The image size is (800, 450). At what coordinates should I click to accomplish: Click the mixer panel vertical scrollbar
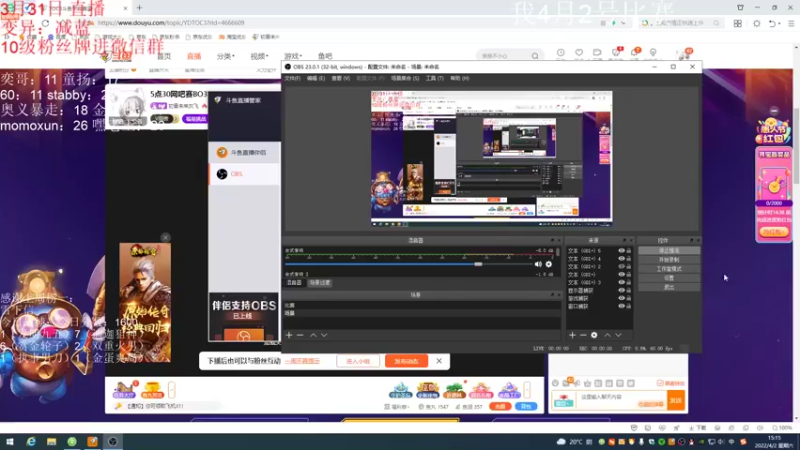coord(558,253)
